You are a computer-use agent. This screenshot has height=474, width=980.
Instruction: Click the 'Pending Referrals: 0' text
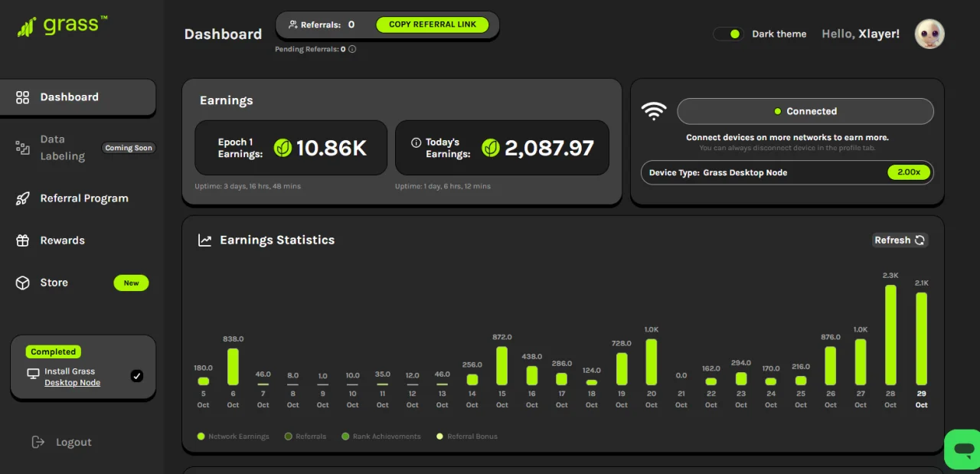click(310, 49)
